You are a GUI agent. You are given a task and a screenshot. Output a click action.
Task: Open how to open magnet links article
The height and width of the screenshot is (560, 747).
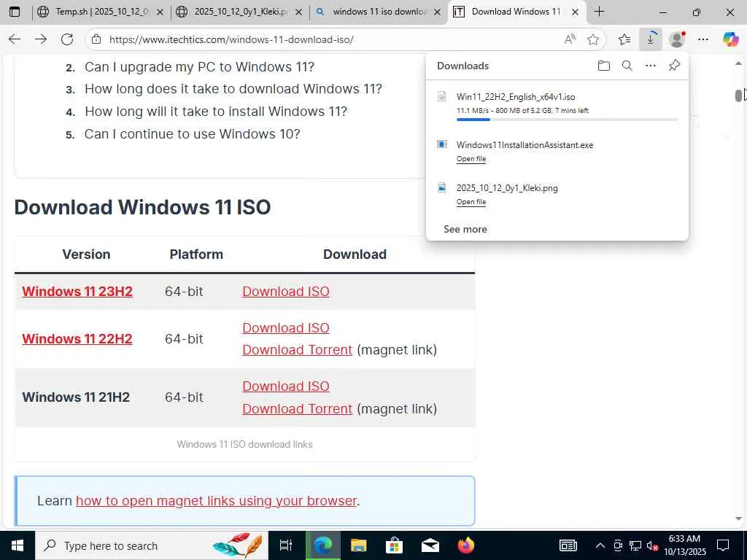(216, 501)
